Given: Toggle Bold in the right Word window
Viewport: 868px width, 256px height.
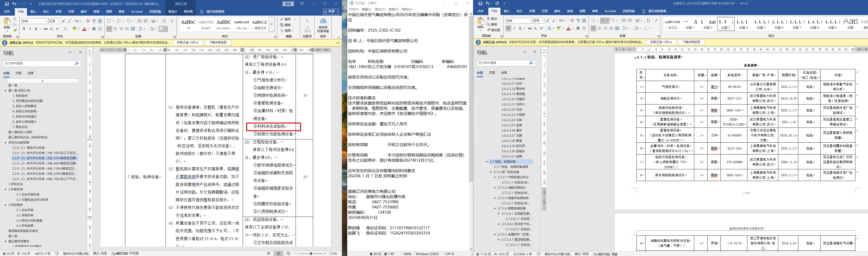Looking at the screenshot, I should (508, 28).
